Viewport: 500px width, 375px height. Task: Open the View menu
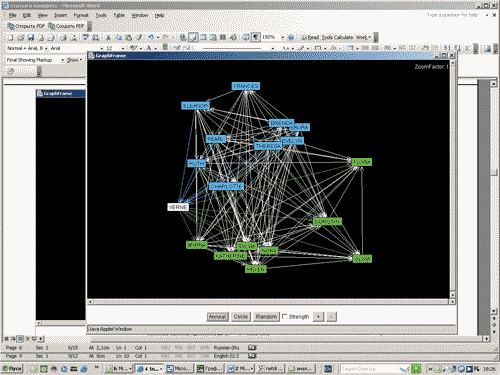tap(42, 15)
